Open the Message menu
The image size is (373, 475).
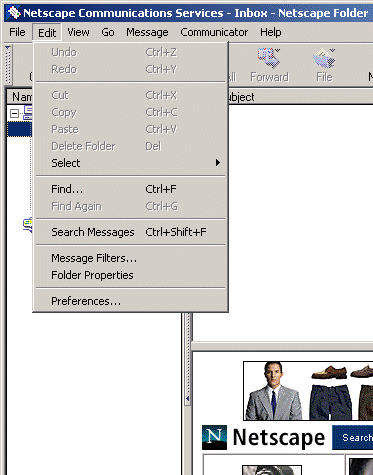147,32
